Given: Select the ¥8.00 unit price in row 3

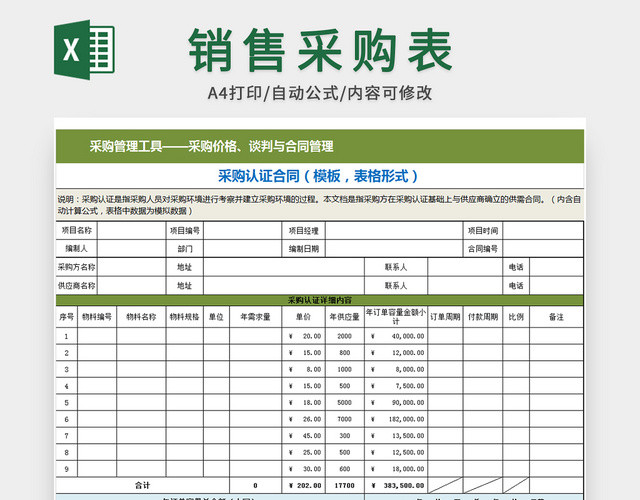Looking at the screenshot, I should (x=303, y=369).
